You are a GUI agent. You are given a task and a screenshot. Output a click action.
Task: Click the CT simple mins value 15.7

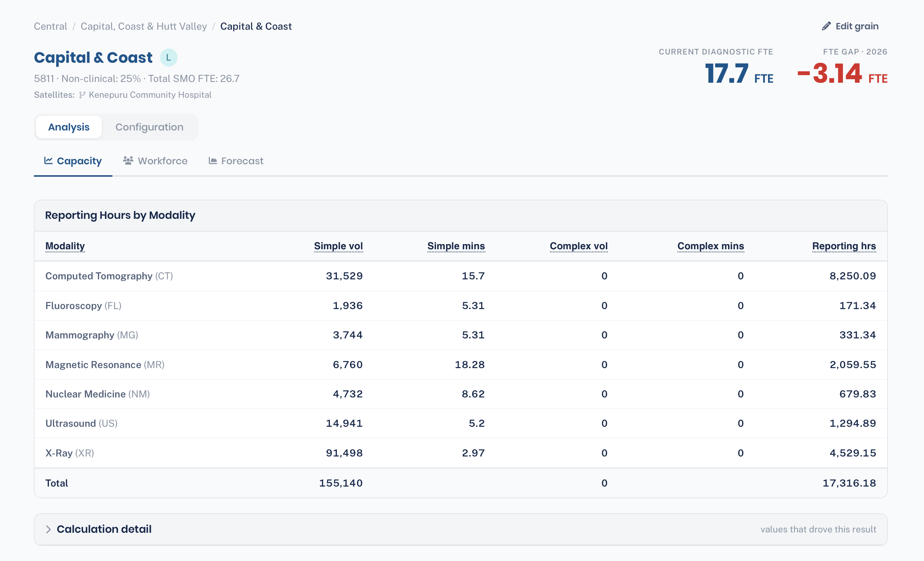click(473, 276)
